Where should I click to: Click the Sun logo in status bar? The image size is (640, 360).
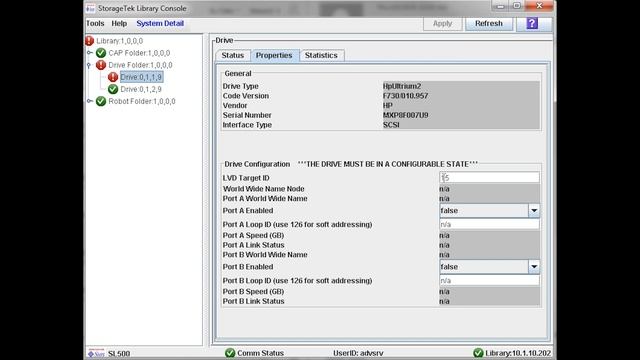pos(96,353)
